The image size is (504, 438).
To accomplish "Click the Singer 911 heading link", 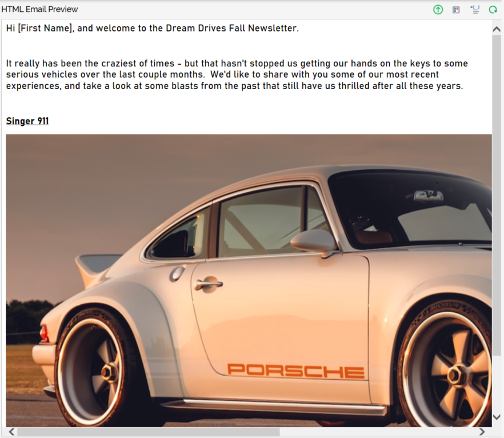I will pyautogui.click(x=27, y=121).
